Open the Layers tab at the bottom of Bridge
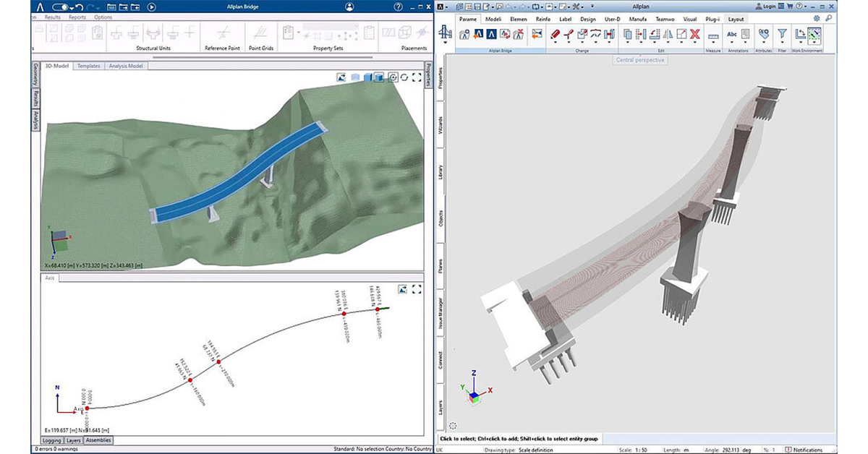 (x=73, y=440)
